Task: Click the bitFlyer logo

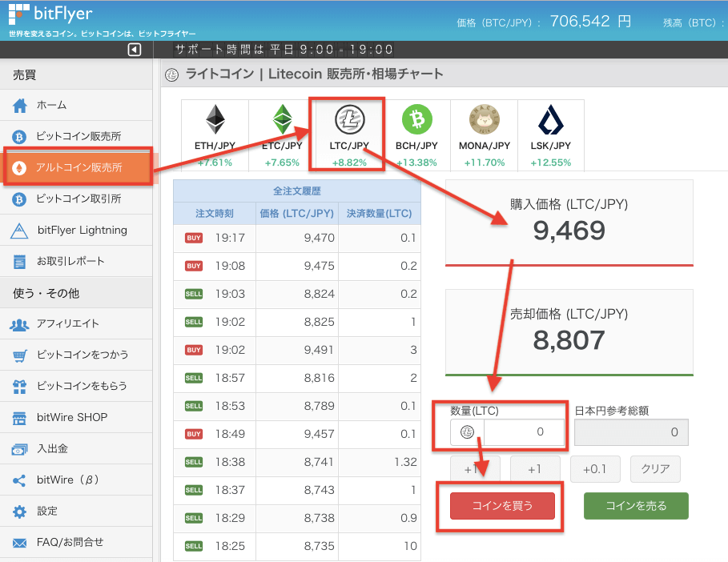Action: tap(50, 14)
